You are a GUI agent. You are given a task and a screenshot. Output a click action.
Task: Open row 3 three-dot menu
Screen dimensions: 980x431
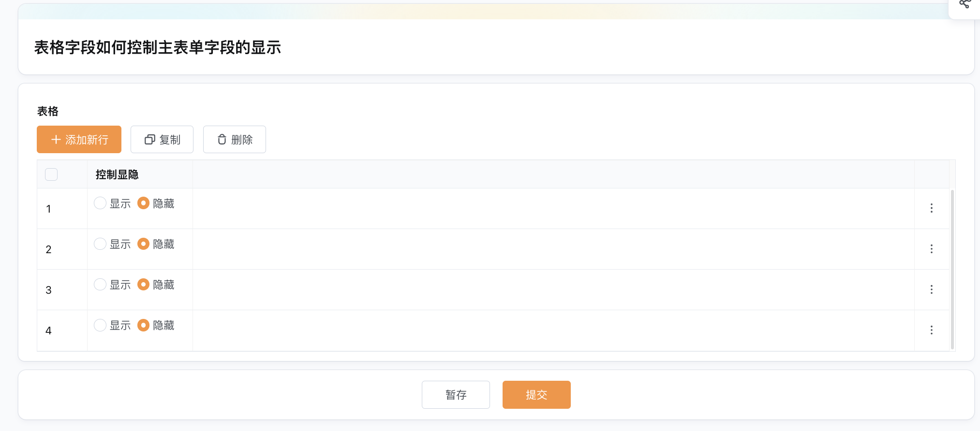click(932, 289)
